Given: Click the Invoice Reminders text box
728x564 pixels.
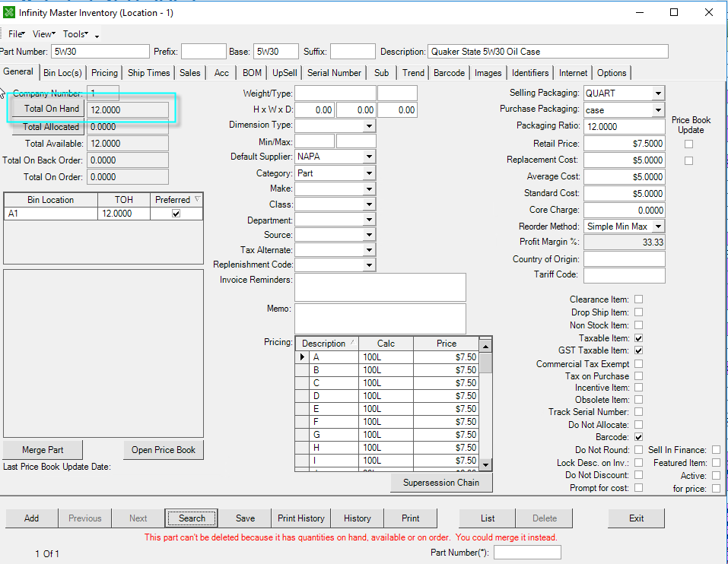Looking at the screenshot, I should [380, 287].
